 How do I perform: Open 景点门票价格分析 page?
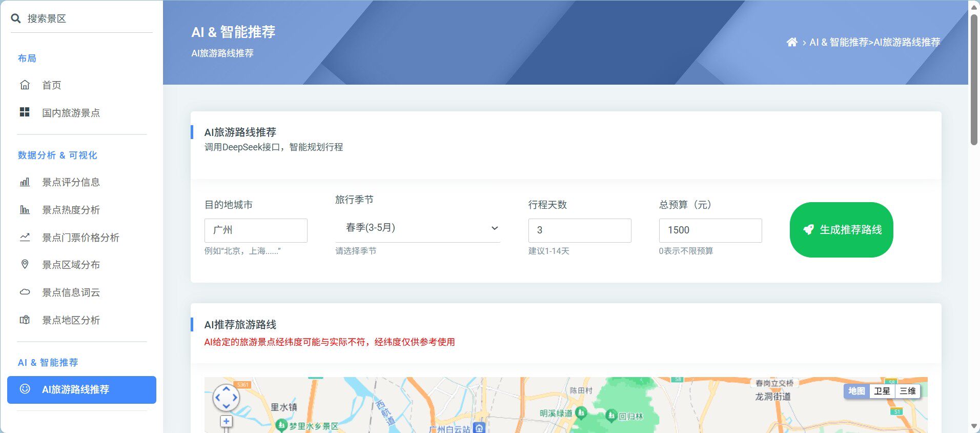click(82, 238)
